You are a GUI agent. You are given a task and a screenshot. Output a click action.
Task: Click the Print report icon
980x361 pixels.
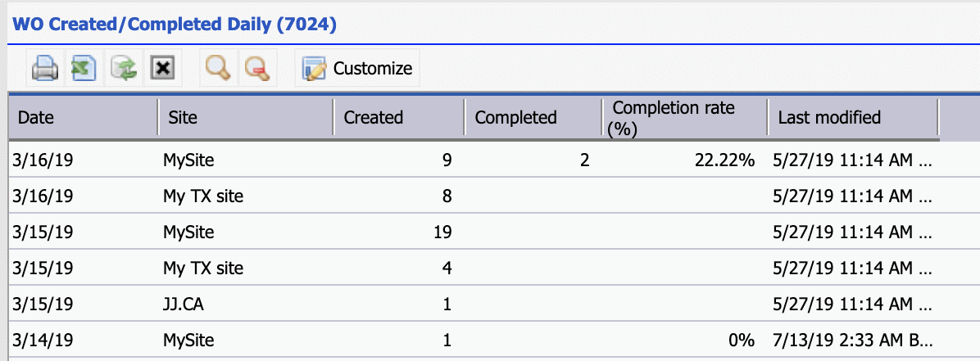click(44, 69)
